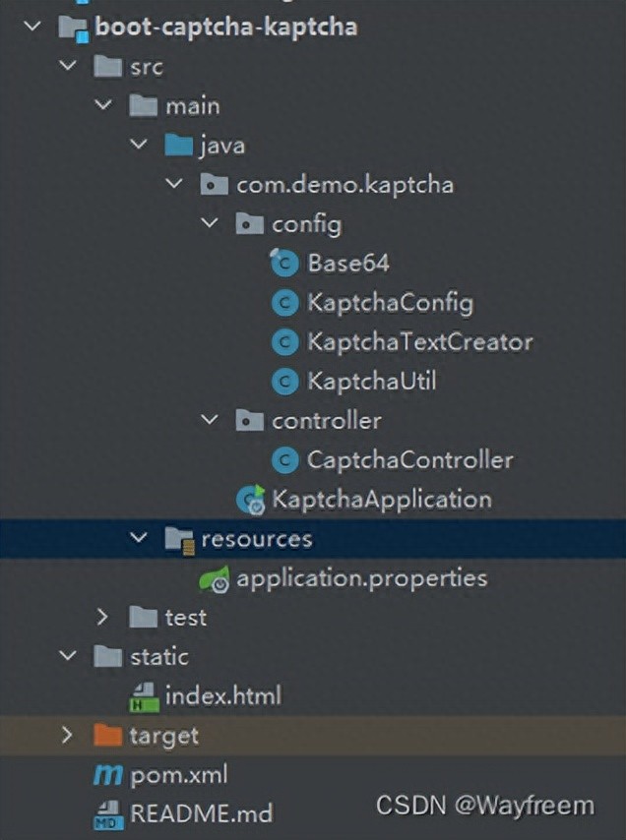Select the main folder label
The image size is (626, 840).
(x=192, y=106)
